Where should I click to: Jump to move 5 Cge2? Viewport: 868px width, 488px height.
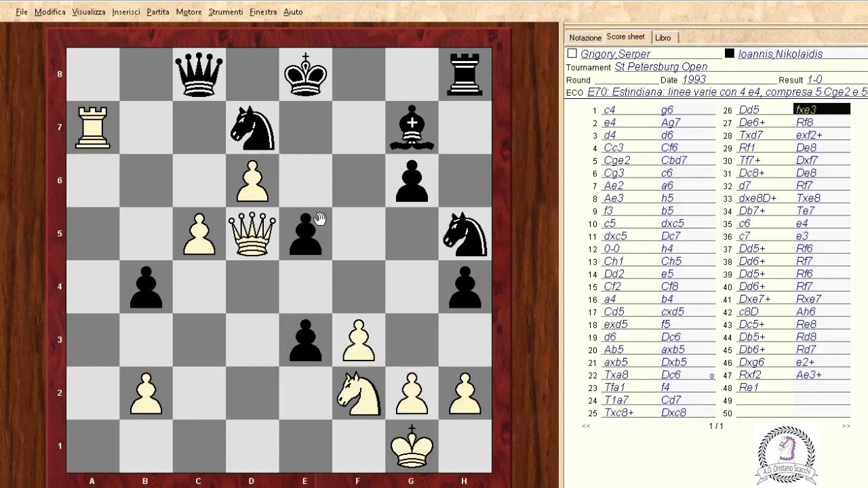(x=629, y=161)
